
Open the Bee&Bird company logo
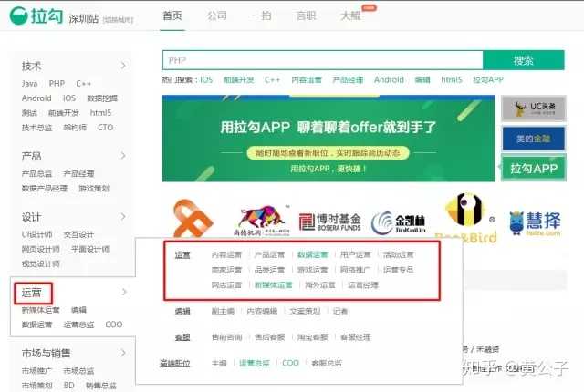(x=466, y=218)
